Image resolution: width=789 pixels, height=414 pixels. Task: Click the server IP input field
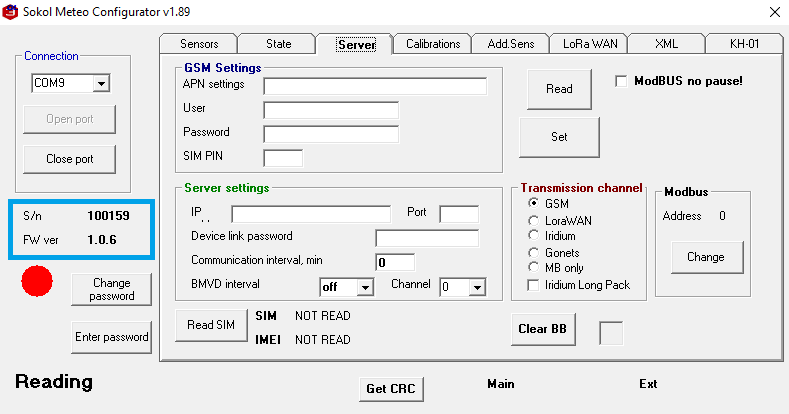310,214
